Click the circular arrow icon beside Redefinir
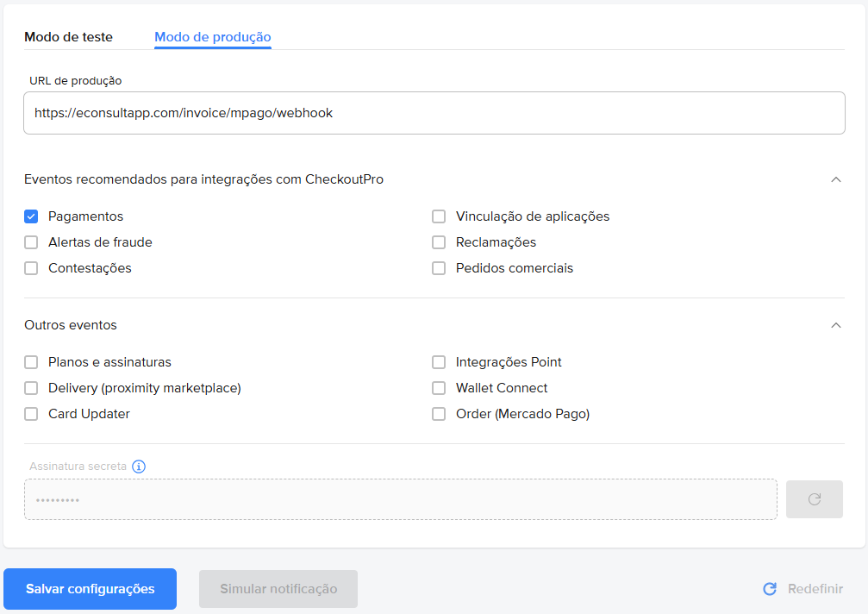 point(770,589)
